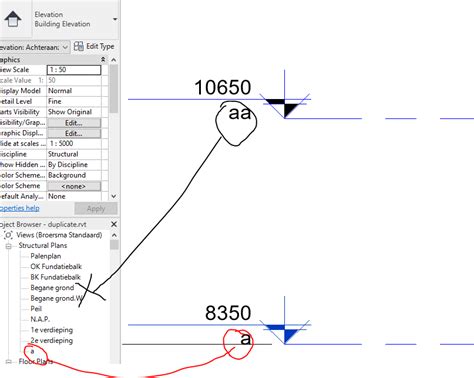Click the Color Scheme <none> button

coord(74,186)
